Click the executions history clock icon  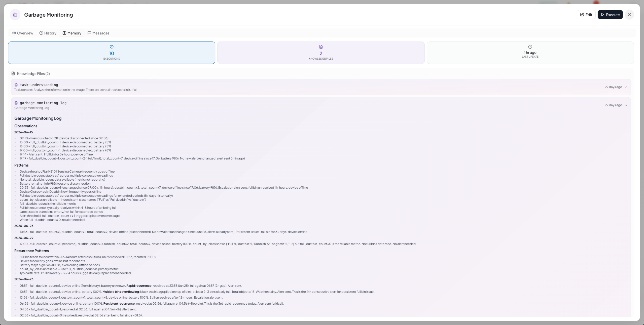click(112, 47)
